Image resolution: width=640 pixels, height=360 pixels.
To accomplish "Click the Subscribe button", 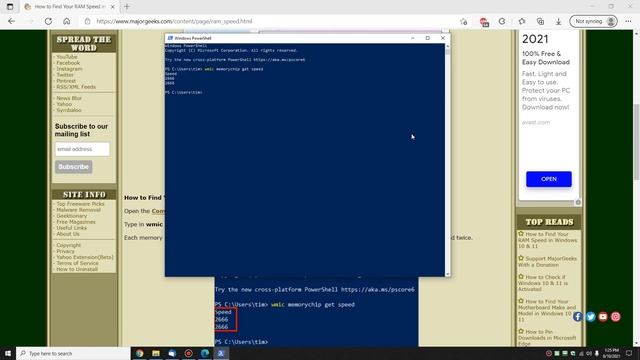I will point(73,167).
